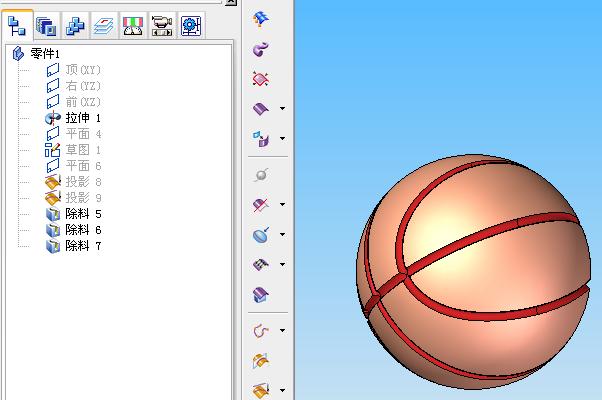
Task: Select the purple-roof Thicken surface tool
Action: click(x=261, y=295)
